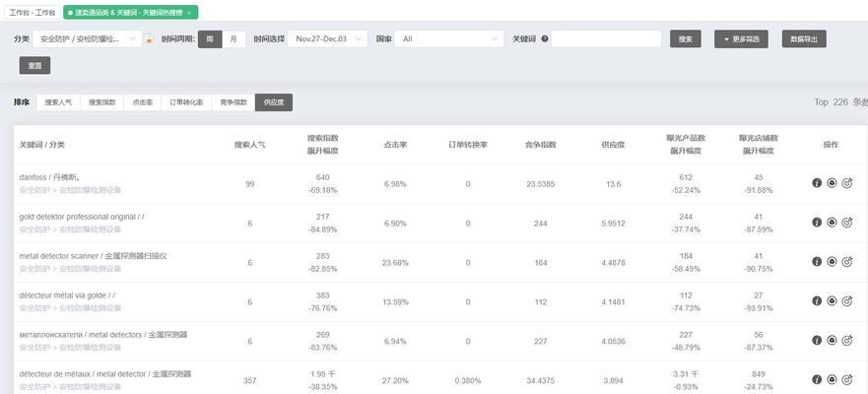Click the 数据导出 export button
This screenshot has width=868, height=394.
pos(804,38)
